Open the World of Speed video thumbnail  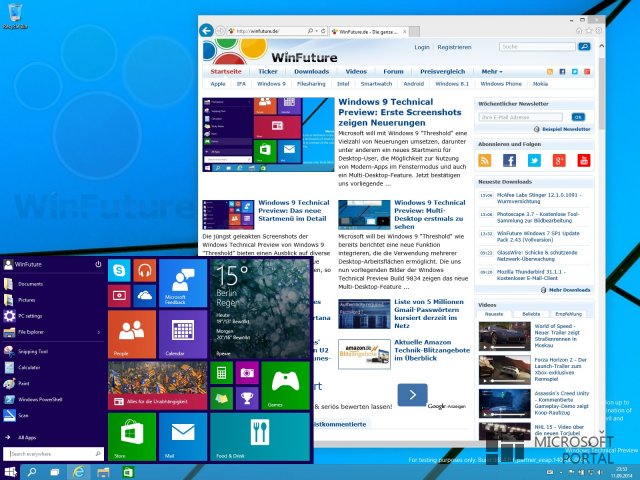[x=504, y=336]
